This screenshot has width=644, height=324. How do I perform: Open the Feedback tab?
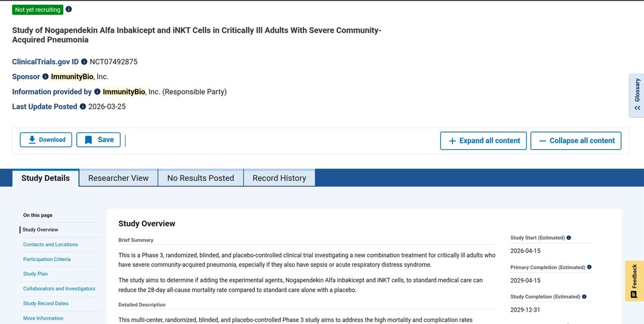[x=634, y=281]
